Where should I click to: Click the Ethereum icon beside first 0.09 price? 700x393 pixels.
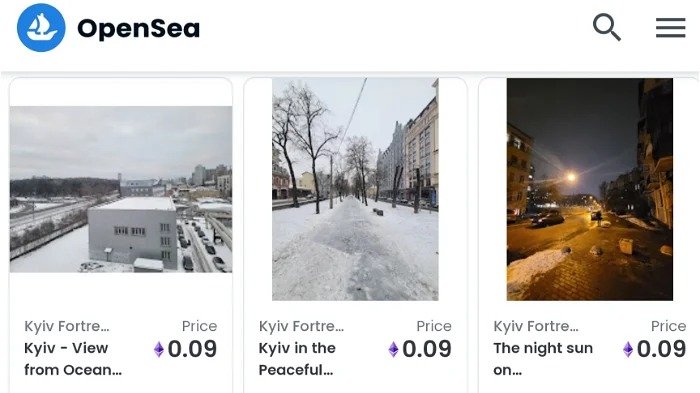[159, 349]
